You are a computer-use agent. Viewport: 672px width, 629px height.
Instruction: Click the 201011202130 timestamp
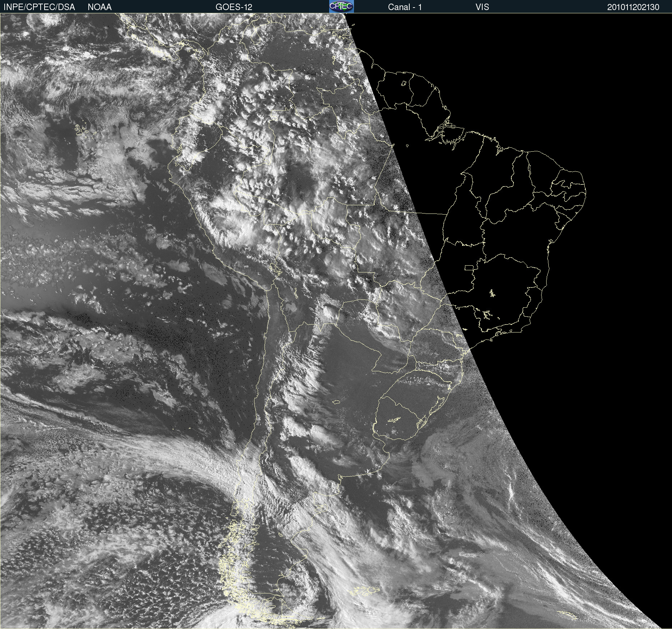pyautogui.click(x=633, y=7)
